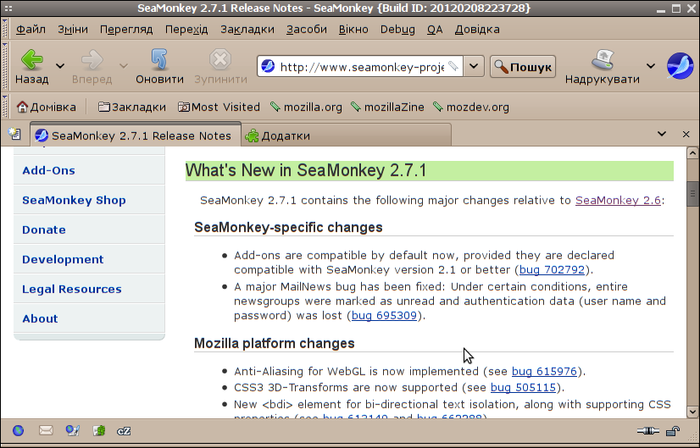
Task: Click the tag icon in the URL bar
Action: pyautogui.click(x=453, y=66)
